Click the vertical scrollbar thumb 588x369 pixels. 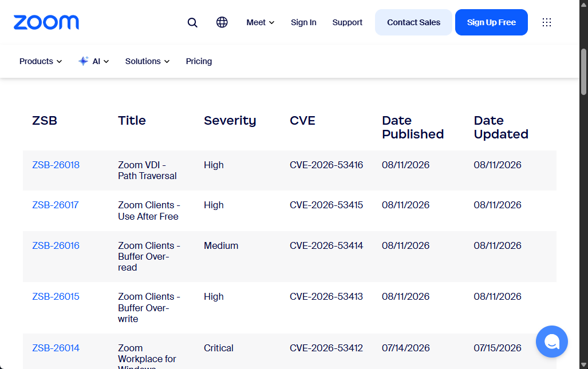pyautogui.click(x=583, y=72)
